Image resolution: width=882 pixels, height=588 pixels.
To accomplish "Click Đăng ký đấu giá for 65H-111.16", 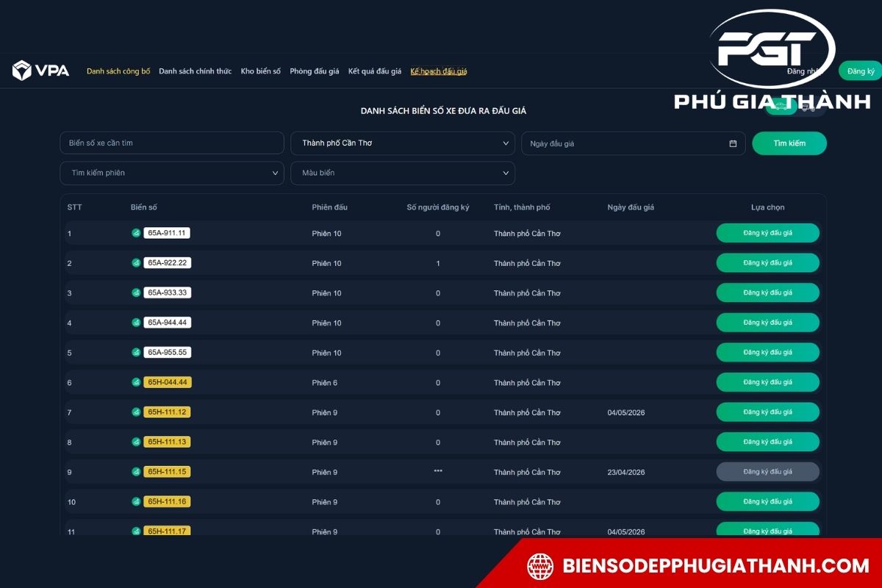I will coord(768,502).
